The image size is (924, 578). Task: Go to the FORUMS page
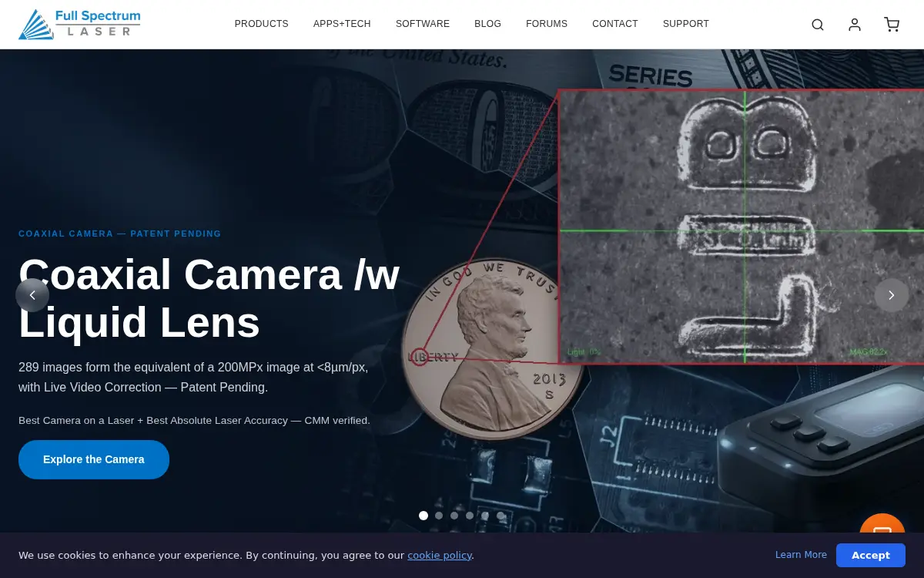coord(547,24)
